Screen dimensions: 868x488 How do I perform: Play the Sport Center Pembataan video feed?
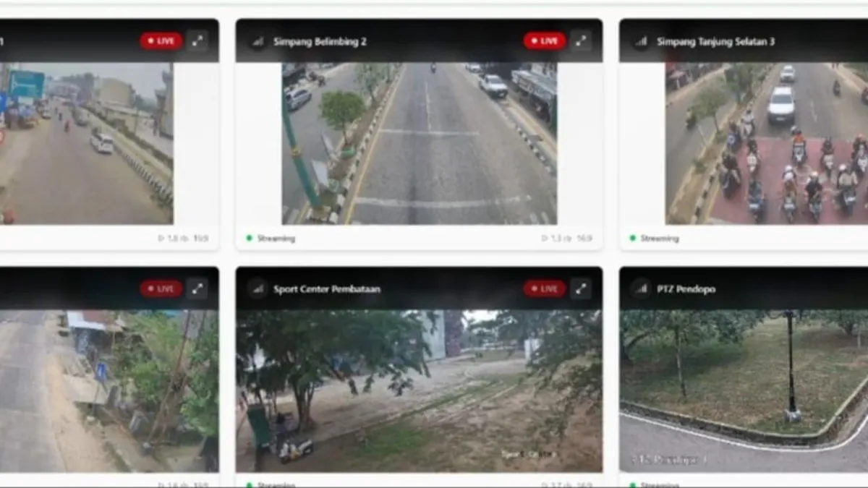point(419,391)
